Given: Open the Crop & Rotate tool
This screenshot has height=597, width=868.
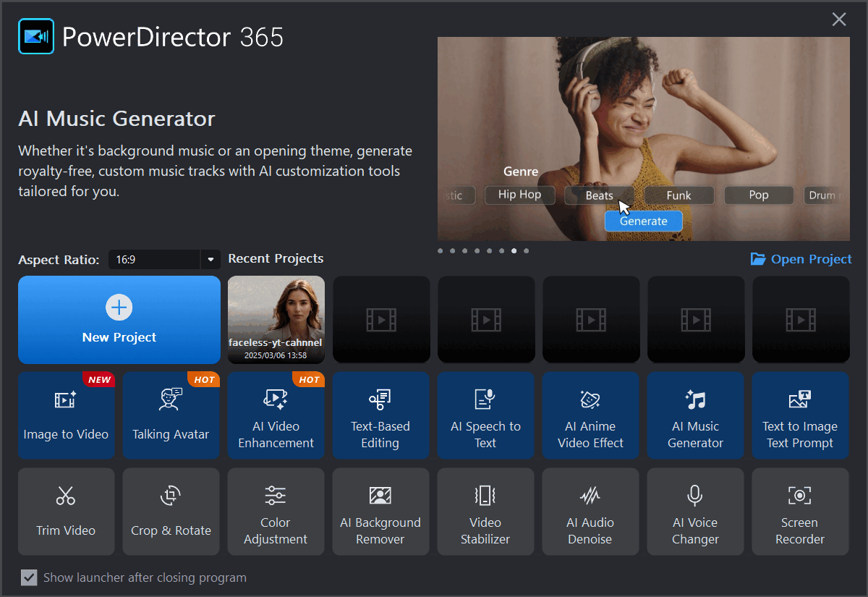Looking at the screenshot, I should coord(171,512).
